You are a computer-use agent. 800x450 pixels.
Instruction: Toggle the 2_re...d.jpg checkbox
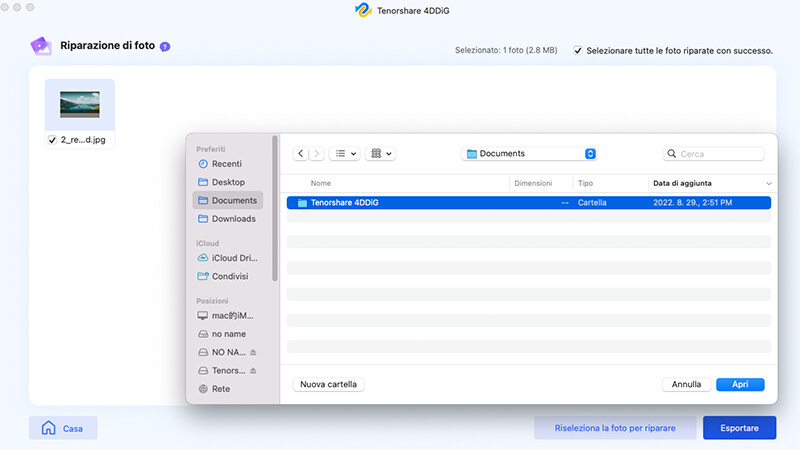[x=52, y=140]
